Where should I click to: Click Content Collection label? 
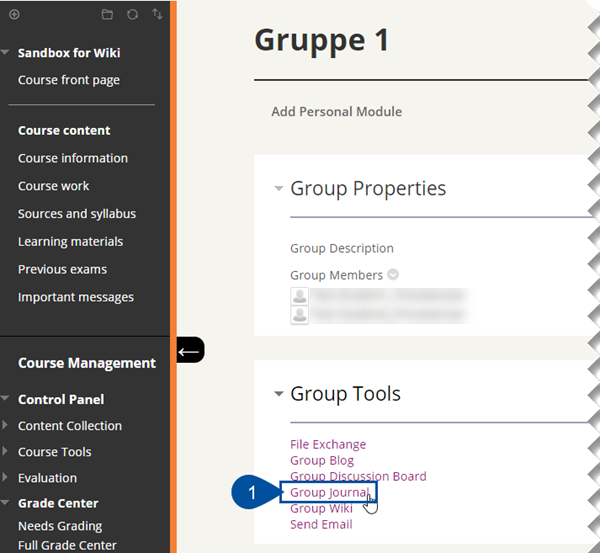[x=70, y=426]
